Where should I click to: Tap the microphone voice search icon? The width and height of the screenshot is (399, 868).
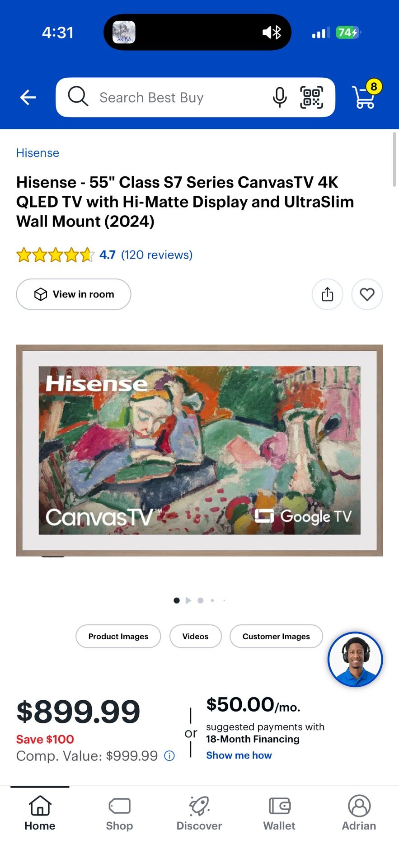(279, 97)
